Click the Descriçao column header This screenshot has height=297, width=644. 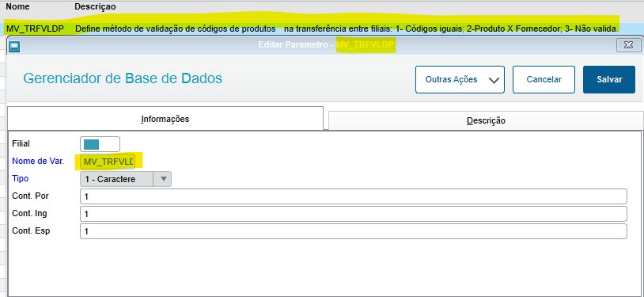click(95, 6)
